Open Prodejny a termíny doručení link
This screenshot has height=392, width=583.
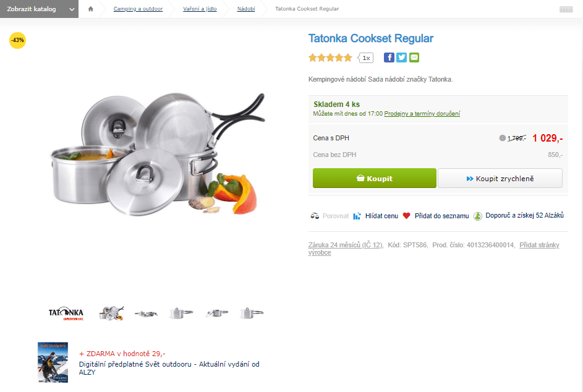click(x=422, y=114)
